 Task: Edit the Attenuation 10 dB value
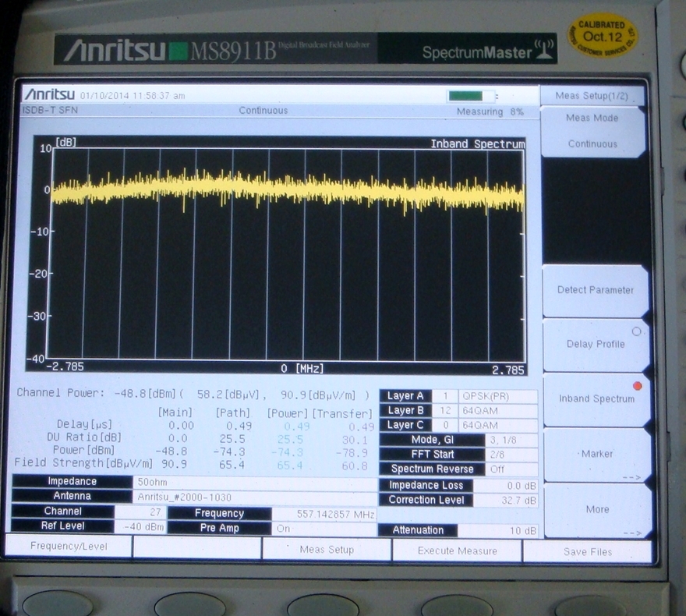pos(498,531)
